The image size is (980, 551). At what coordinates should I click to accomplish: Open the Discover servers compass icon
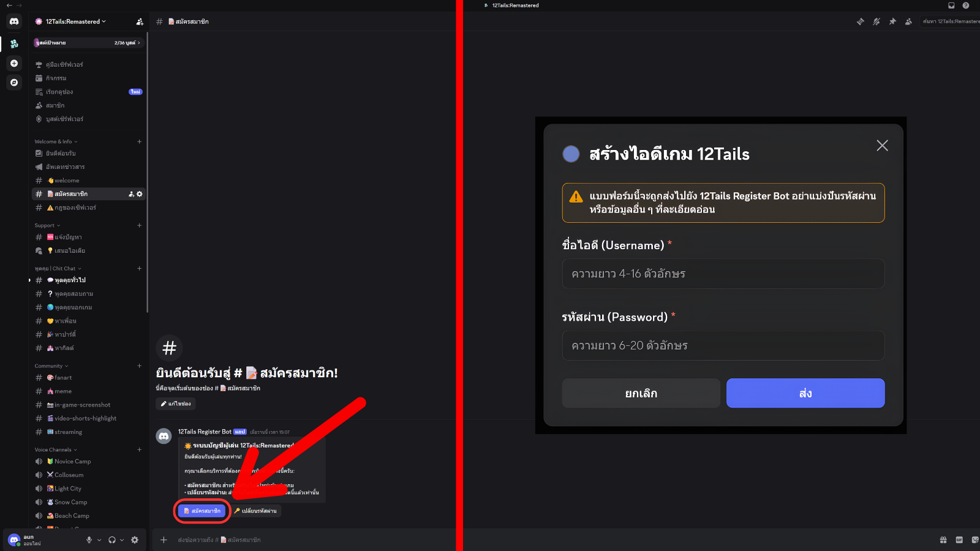point(14,82)
